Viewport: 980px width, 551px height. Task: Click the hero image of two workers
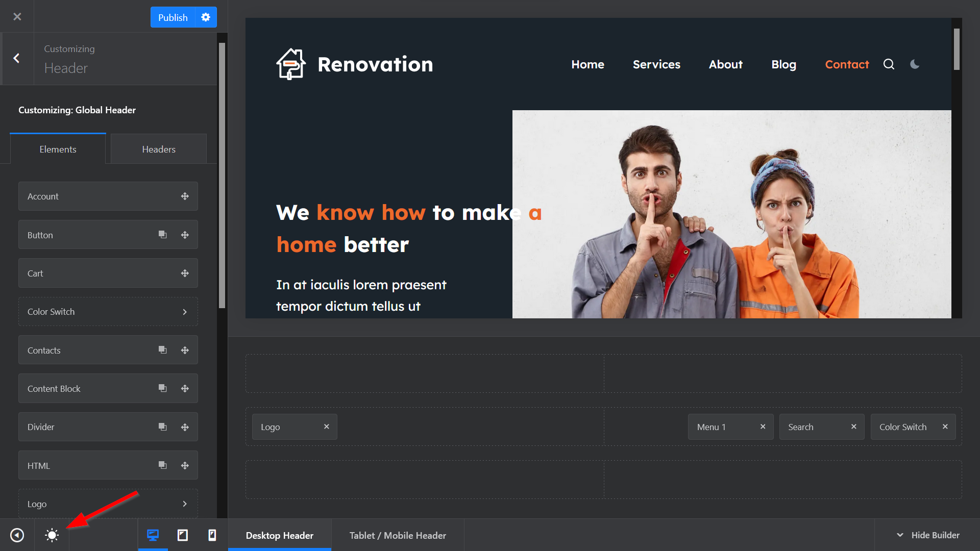point(731,214)
